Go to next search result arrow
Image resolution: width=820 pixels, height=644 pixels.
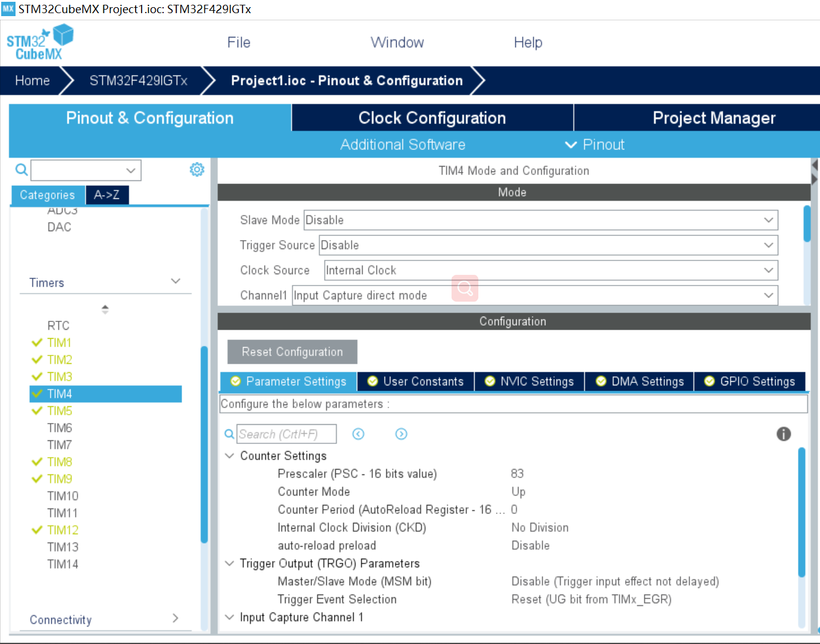(x=401, y=434)
